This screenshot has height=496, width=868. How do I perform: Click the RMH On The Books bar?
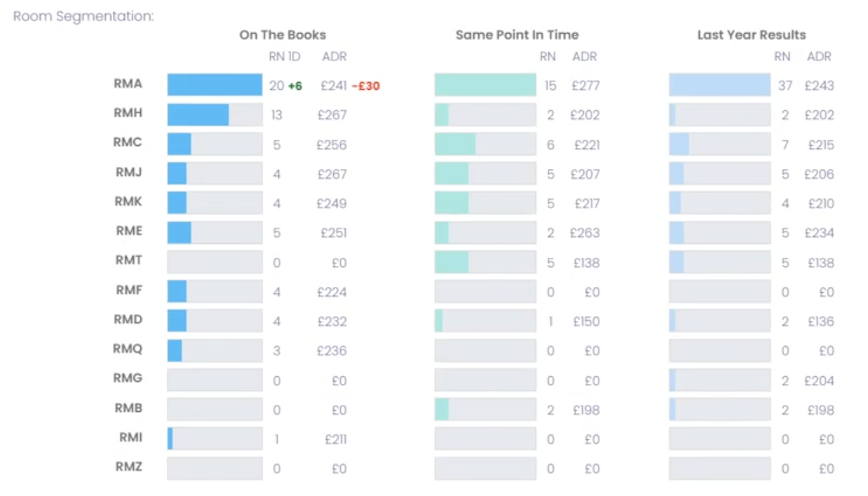click(x=215, y=115)
